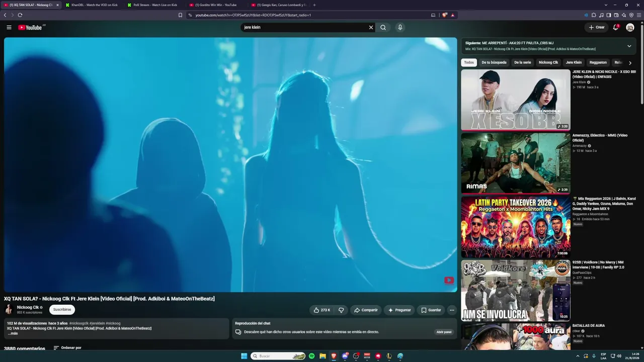The height and width of the screenshot is (362, 644).
Task: Open more actions three-dot menu
Action: 452,310
